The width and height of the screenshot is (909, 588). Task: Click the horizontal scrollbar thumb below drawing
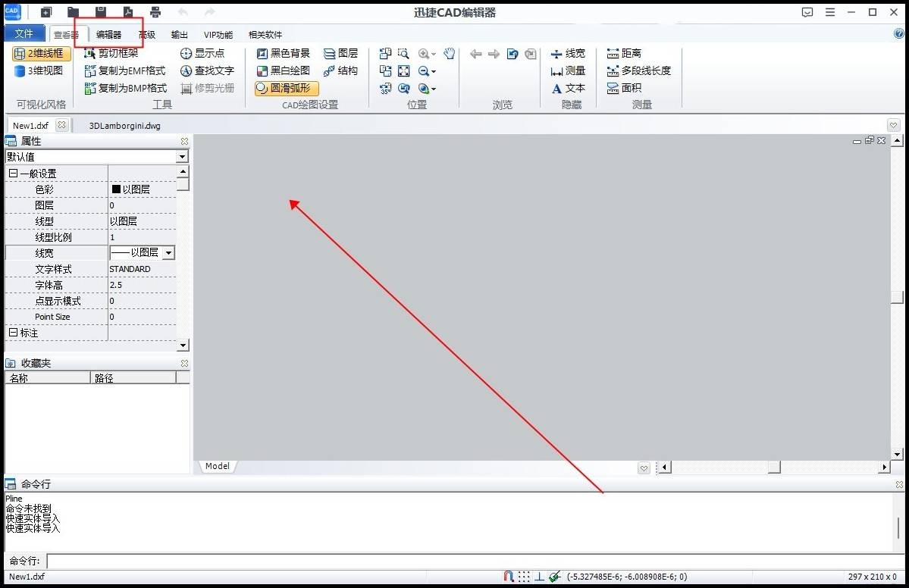tap(774, 467)
